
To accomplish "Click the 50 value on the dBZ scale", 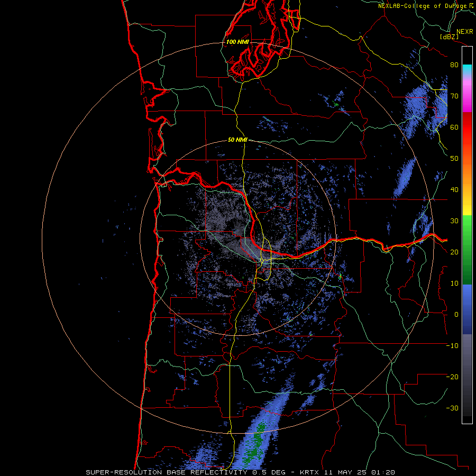I will 454,159.
